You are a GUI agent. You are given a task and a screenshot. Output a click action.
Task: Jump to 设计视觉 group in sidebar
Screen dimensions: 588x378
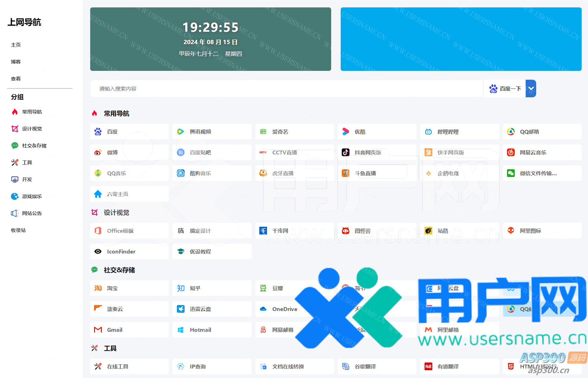click(32, 129)
